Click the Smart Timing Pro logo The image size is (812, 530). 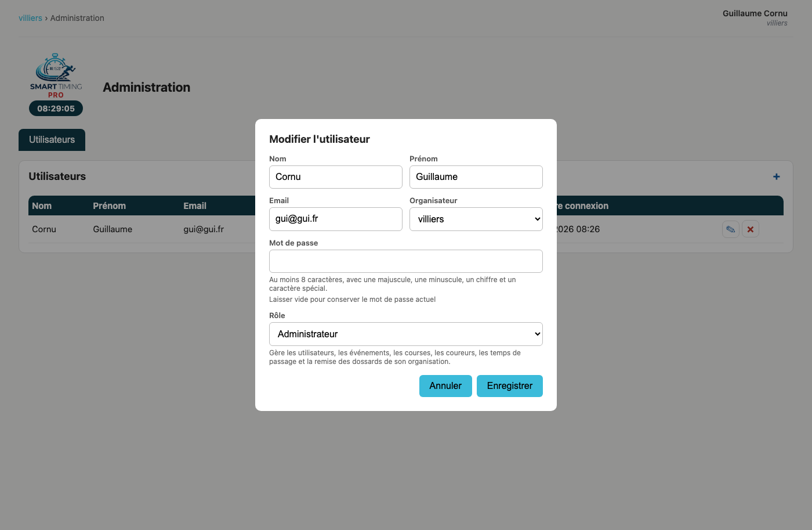click(x=56, y=75)
